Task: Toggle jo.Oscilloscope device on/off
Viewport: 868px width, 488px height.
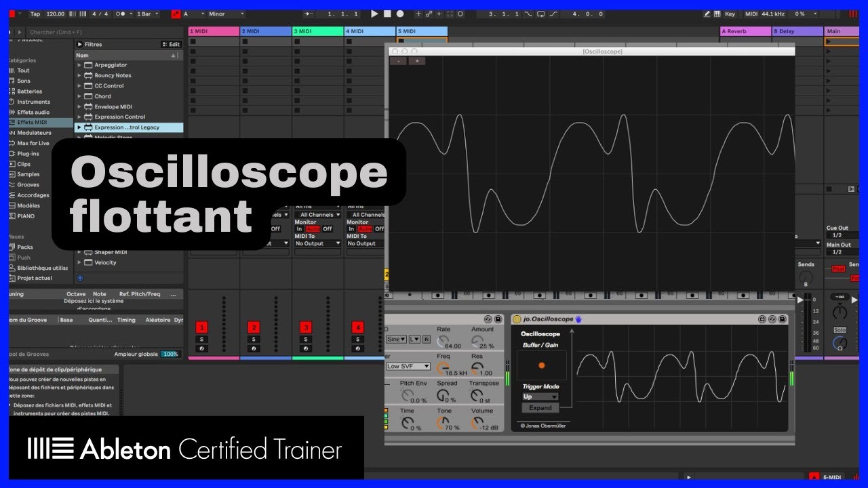Action: pos(517,319)
